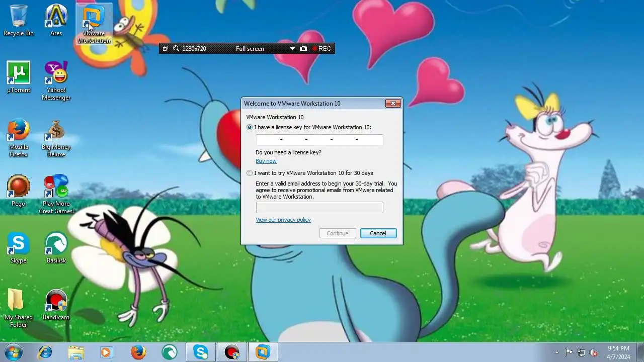Start recording with the REC button
The height and width of the screenshot is (362, 644).
[x=321, y=48]
